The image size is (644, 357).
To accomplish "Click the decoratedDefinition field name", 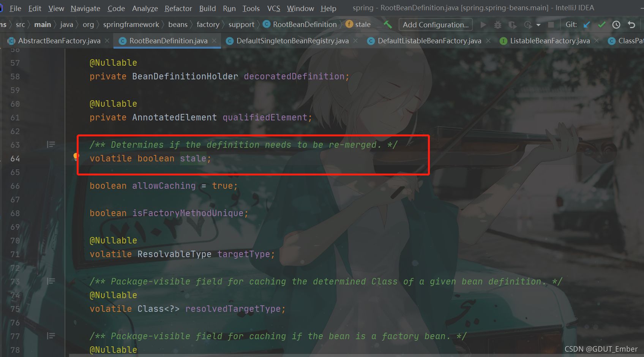I will pyautogui.click(x=294, y=76).
